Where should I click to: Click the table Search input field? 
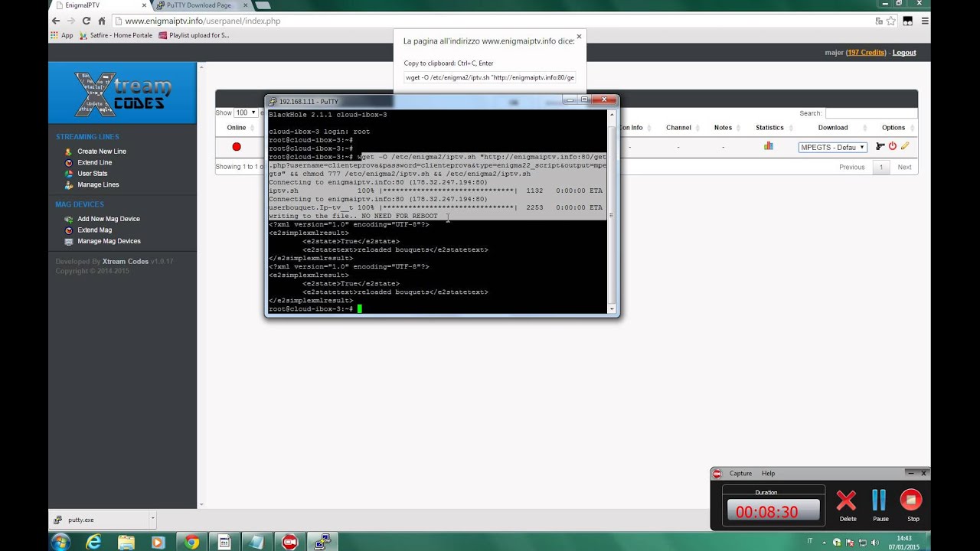tap(871, 112)
